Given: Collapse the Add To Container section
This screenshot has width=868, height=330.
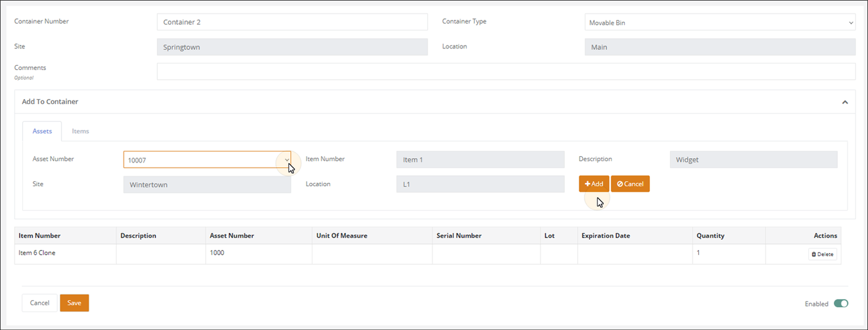Looking at the screenshot, I should pos(844,102).
